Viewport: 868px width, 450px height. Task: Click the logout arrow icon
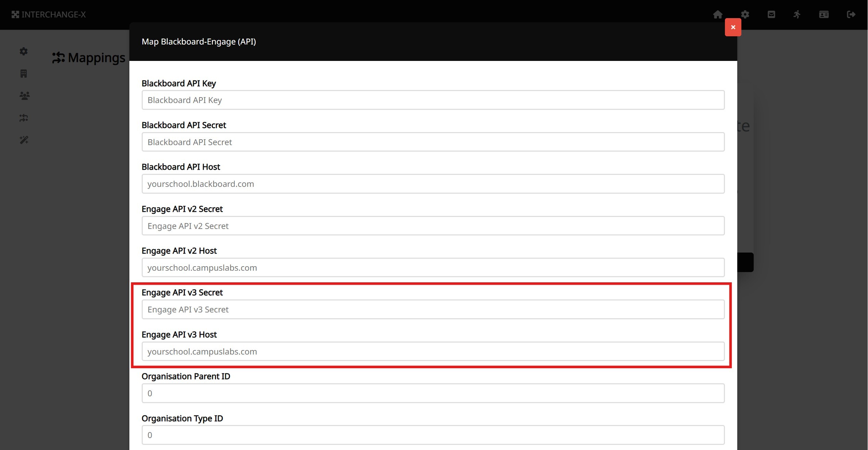point(851,14)
